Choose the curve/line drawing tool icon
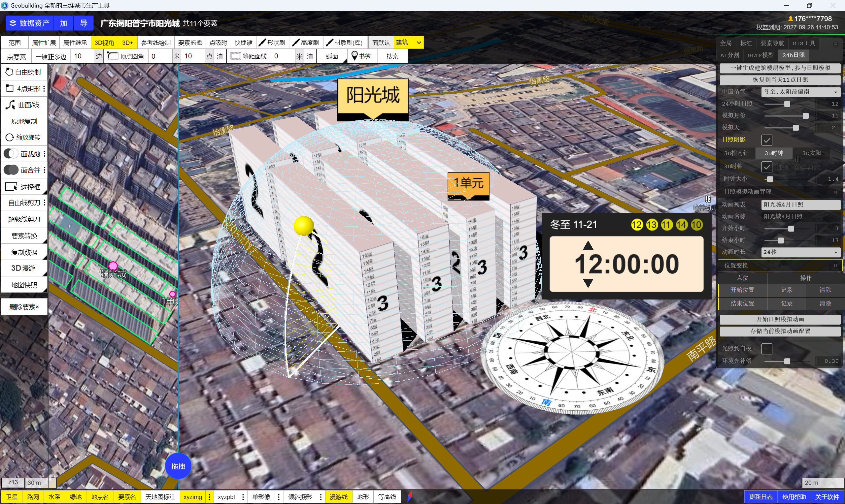This screenshot has height=504, width=845. click(x=10, y=105)
